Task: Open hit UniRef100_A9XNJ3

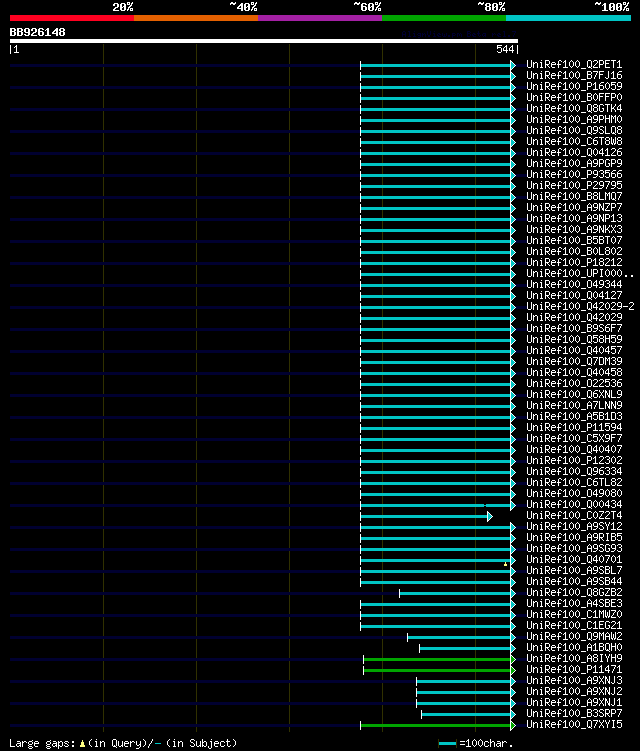Action: tap(574, 681)
